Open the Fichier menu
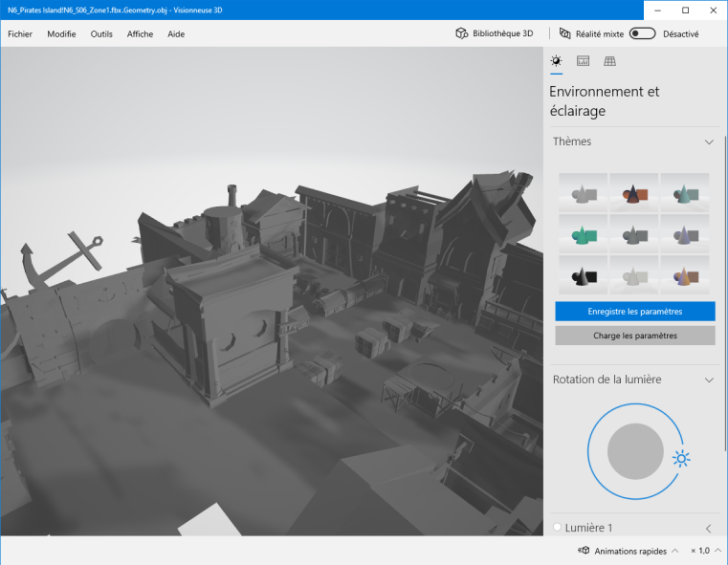The width and height of the screenshot is (728, 565). (20, 33)
